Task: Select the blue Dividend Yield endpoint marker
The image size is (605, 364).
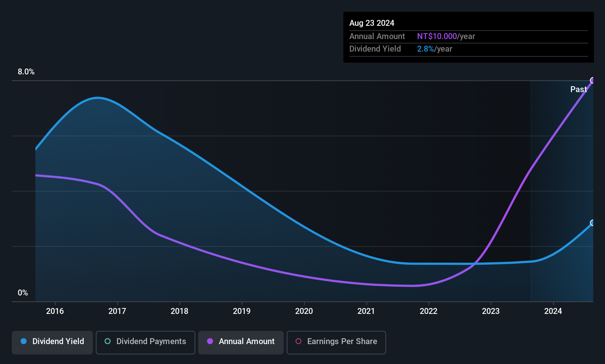Action: point(593,223)
